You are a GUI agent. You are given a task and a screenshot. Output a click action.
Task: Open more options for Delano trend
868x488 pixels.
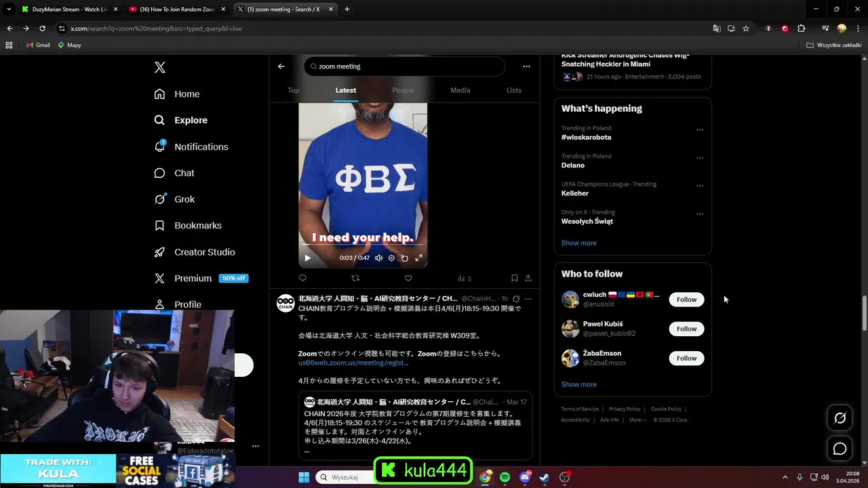pyautogui.click(x=700, y=157)
